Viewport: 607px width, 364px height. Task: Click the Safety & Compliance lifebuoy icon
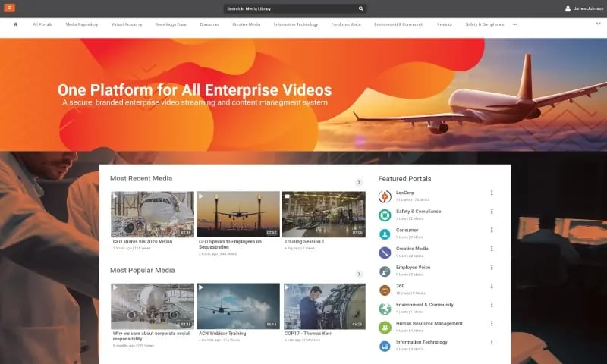tap(385, 215)
